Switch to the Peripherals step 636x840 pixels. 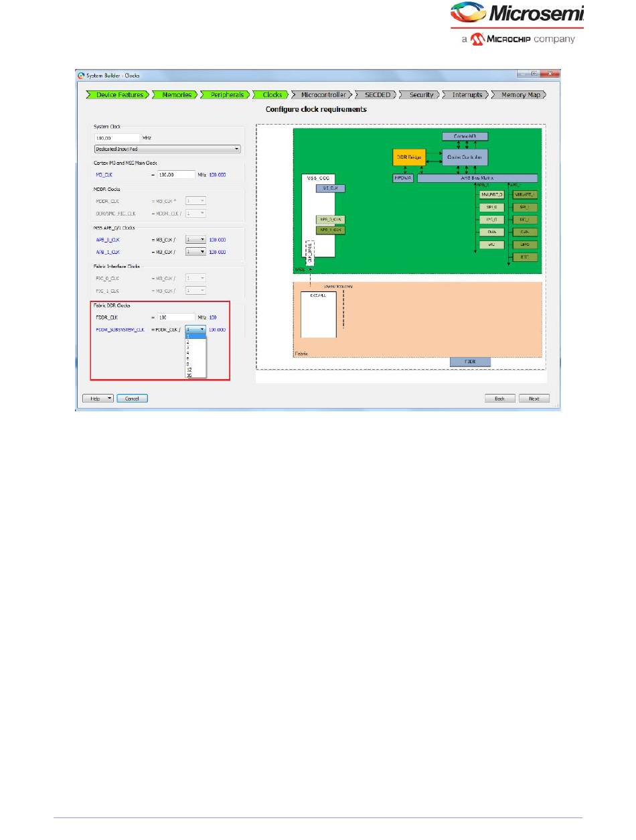pyautogui.click(x=226, y=95)
